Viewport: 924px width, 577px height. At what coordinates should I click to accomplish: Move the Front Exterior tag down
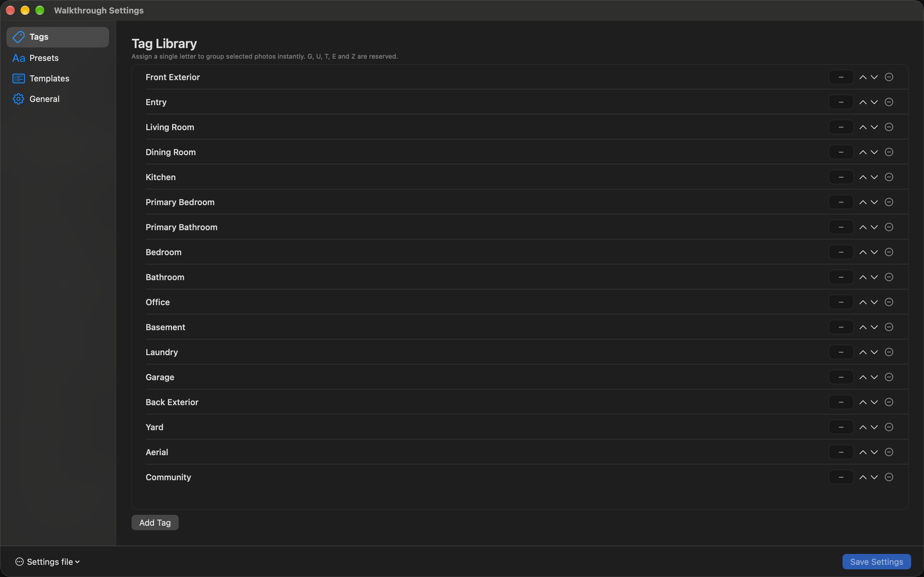coord(874,77)
